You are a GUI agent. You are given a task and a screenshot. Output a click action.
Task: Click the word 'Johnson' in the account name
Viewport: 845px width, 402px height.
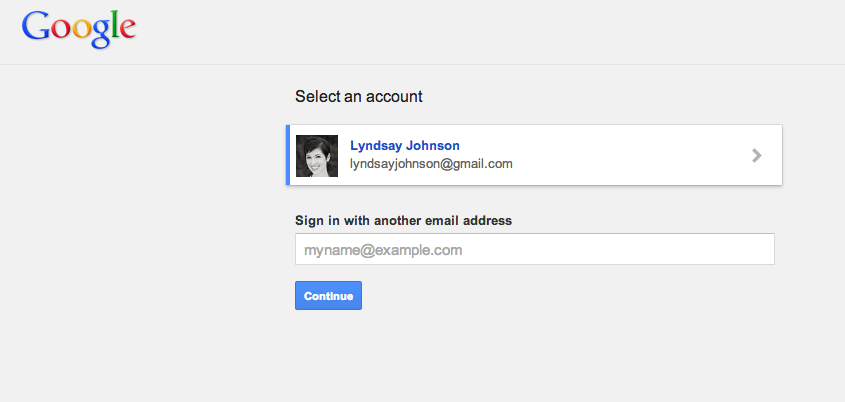point(433,145)
